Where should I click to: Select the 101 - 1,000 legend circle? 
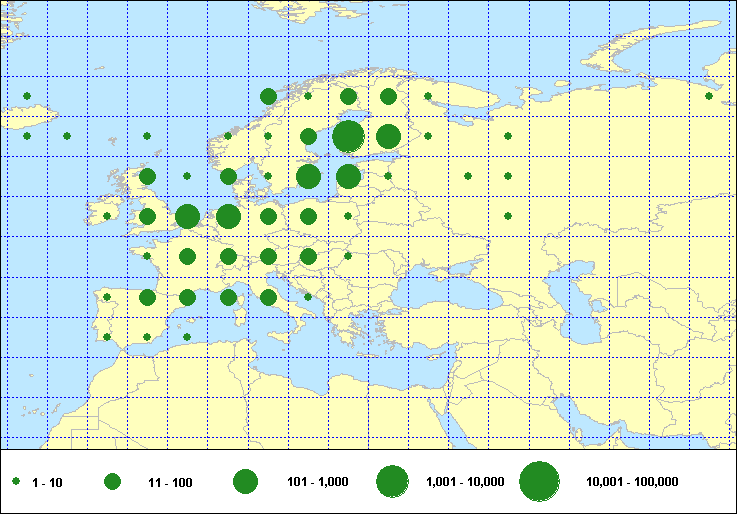pyautogui.click(x=245, y=482)
